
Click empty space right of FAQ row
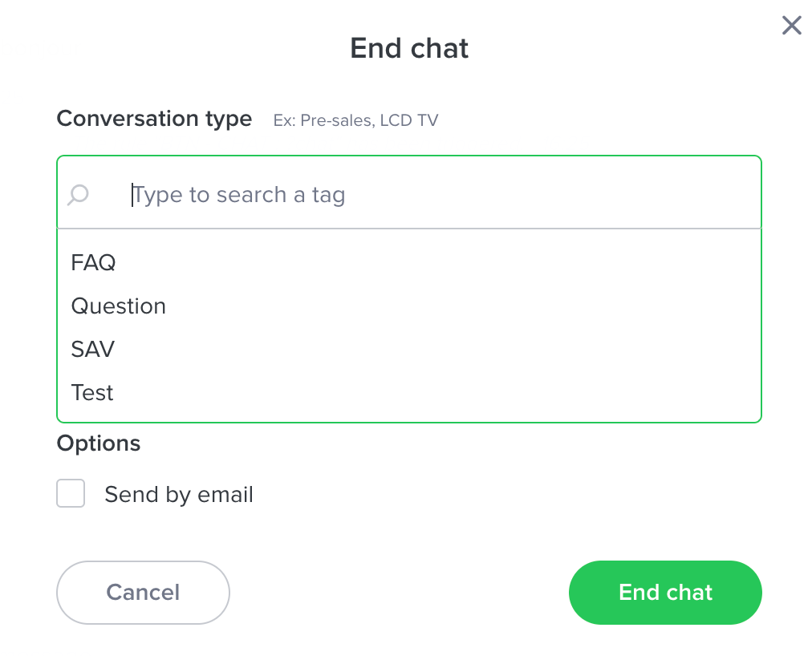coord(435,262)
